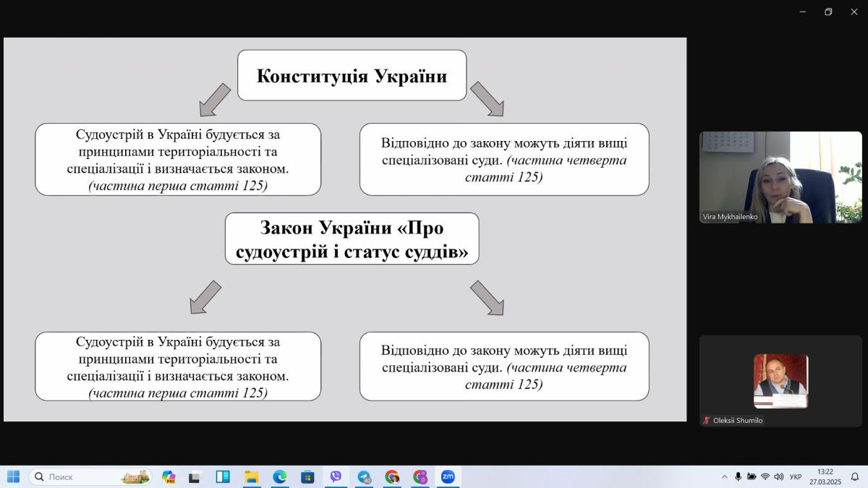
Task: Click the Конституція України heading on slide
Action: pyautogui.click(x=352, y=76)
